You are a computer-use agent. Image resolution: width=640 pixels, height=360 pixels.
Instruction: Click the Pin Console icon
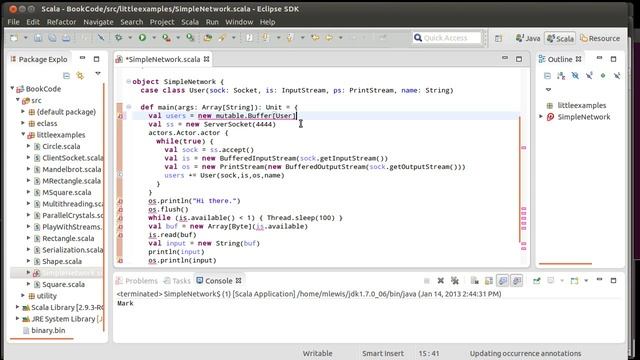(536, 281)
